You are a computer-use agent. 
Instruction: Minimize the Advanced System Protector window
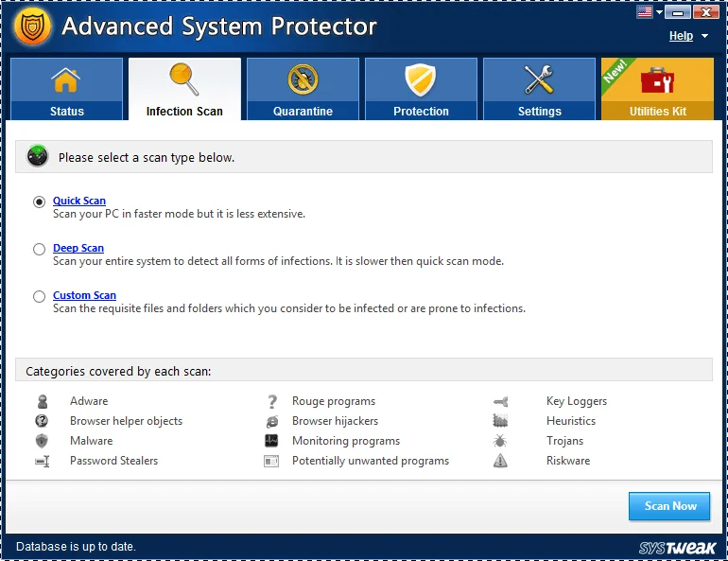(x=677, y=12)
